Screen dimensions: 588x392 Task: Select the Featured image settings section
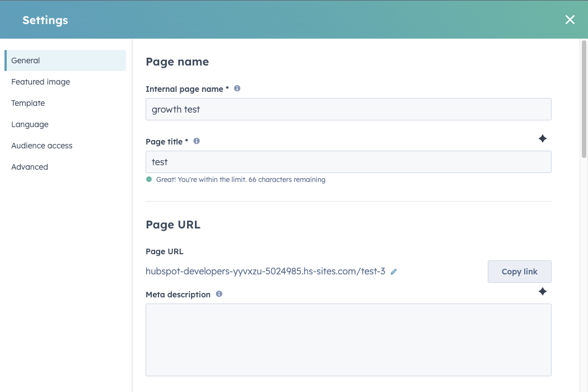(x=40, y=82)
